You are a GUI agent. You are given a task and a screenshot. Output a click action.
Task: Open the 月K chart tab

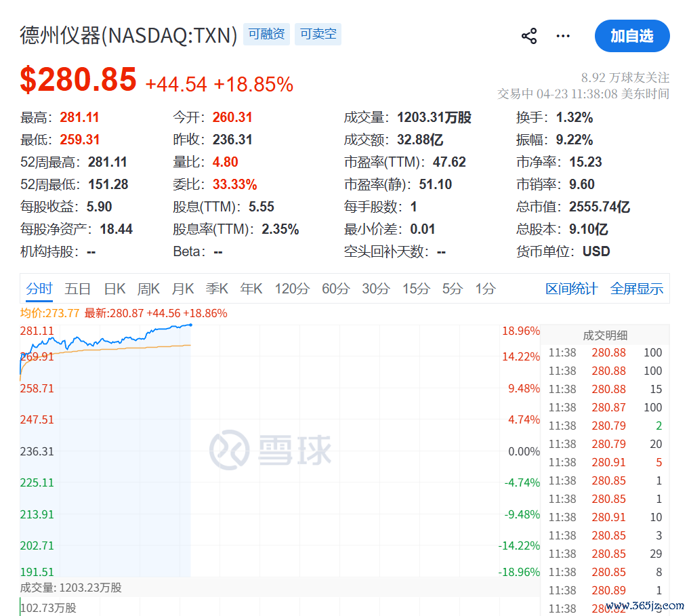pos(183,289)
